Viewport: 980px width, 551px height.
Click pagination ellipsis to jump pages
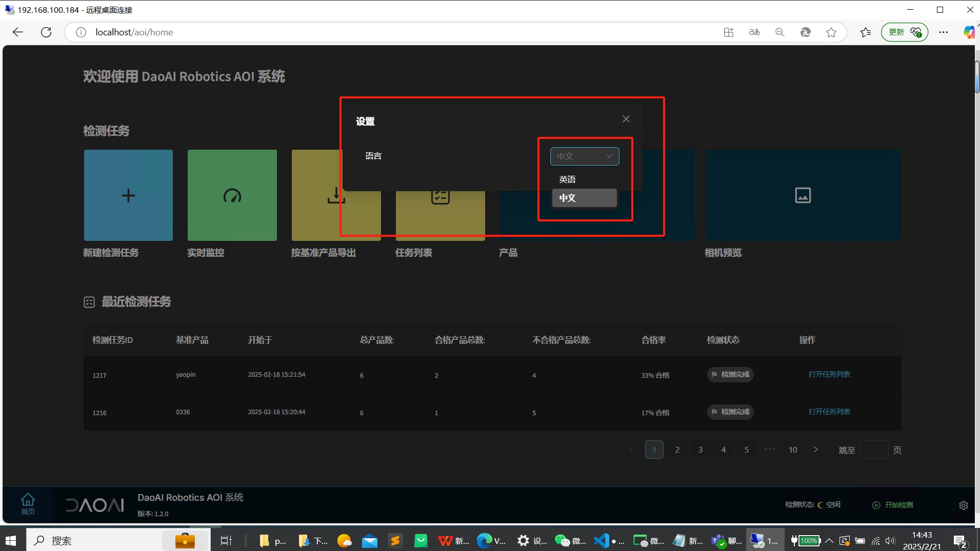[x=770, y=449]
